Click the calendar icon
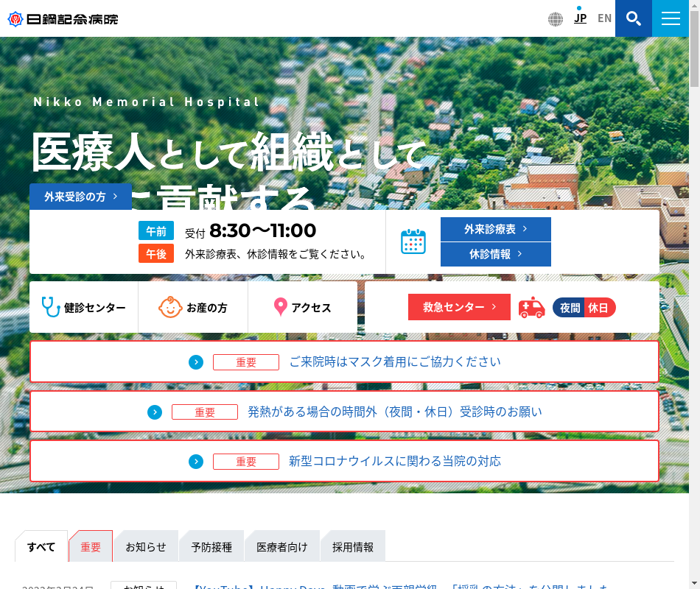 413,241
